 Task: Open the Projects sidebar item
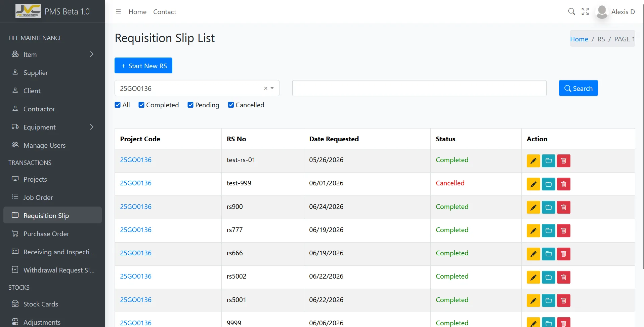52,179
